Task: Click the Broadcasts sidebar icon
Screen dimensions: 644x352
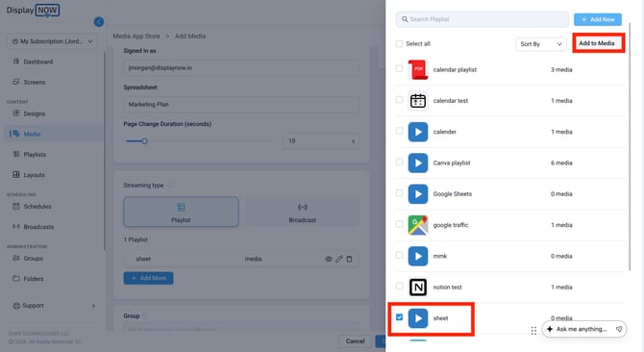Action: point(16,227)
